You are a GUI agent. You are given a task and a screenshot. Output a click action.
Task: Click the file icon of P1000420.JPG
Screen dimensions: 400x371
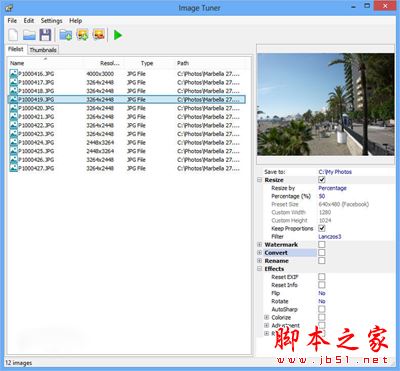14,108
